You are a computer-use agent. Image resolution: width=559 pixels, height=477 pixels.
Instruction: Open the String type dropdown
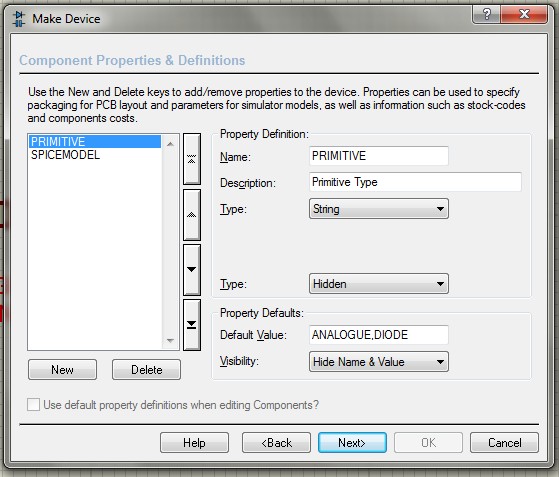pyautogui.click(x=379, y=209)
